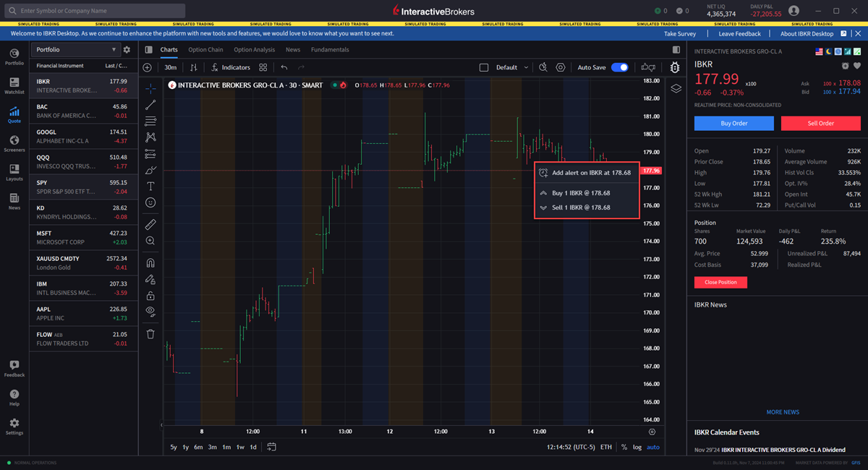Set chart range to 5y
868x470 pixels.
[174, 447]
